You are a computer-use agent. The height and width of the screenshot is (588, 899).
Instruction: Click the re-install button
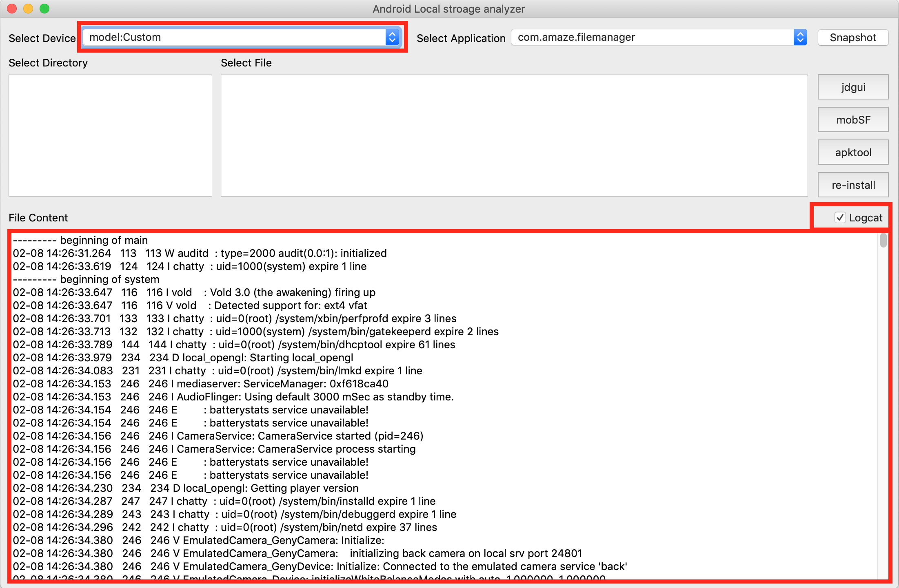point(853,185)
